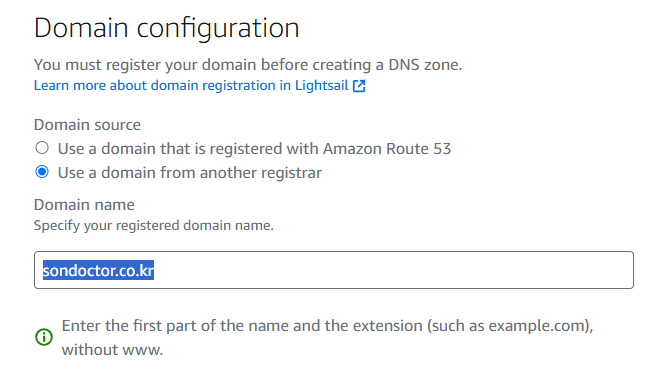Choose the label 'Use a domain that is registered with Amazon Route 53'

[254, 149]
